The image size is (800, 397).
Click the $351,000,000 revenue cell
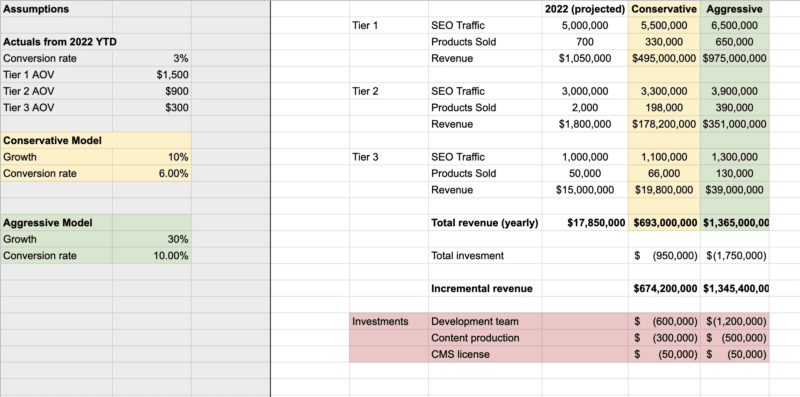pos(734,124)
